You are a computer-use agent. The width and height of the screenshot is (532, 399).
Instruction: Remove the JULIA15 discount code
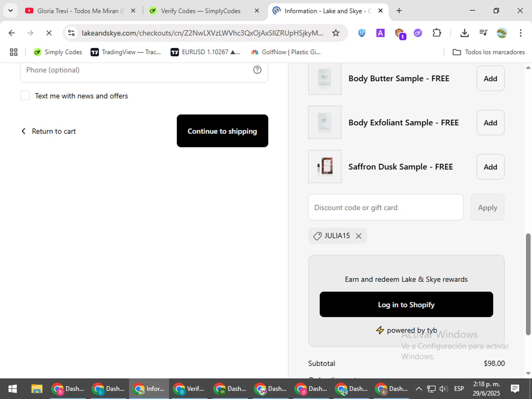pyautogui.click(x=359, y=236)
